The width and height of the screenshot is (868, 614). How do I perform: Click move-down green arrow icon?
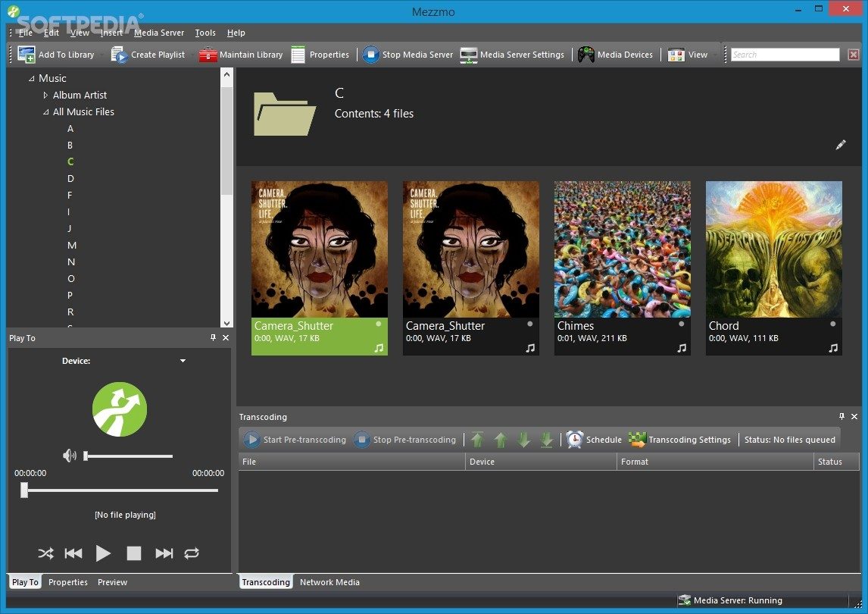coord(523,440)
